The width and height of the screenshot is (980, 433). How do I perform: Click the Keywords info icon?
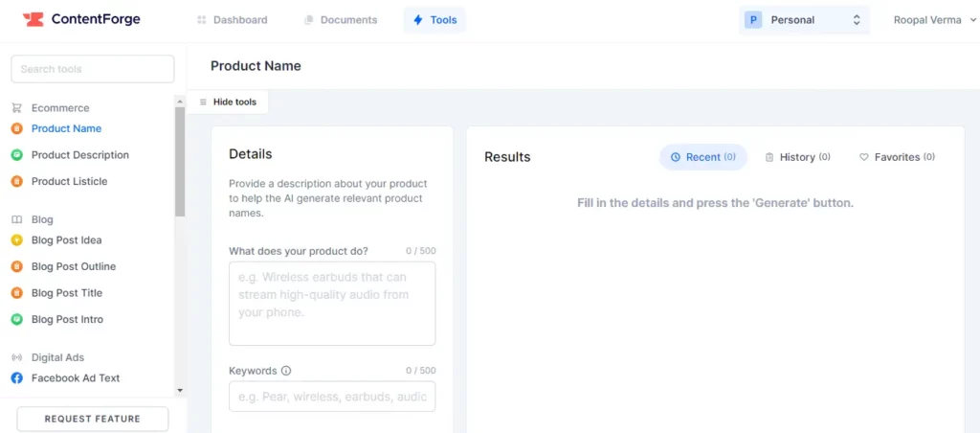click(286, 371)
